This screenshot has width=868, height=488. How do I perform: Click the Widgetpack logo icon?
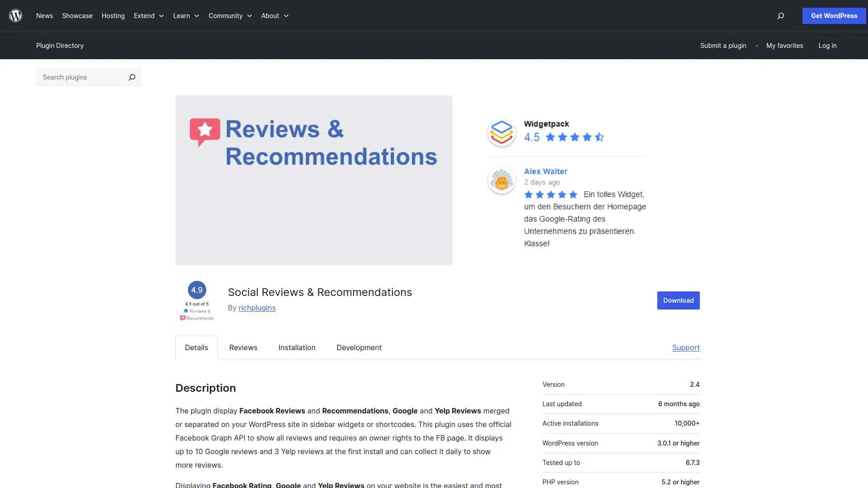click(x=501, y=132)
